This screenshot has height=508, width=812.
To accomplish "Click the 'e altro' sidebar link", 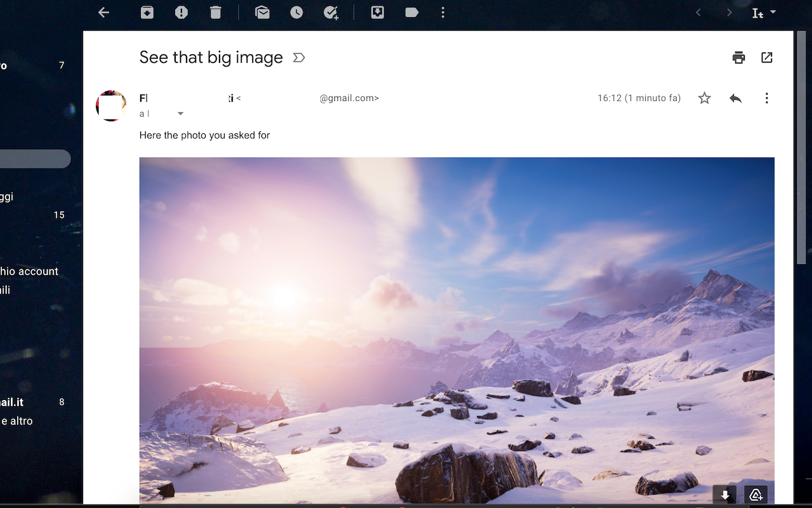I will tap(17, 420).
